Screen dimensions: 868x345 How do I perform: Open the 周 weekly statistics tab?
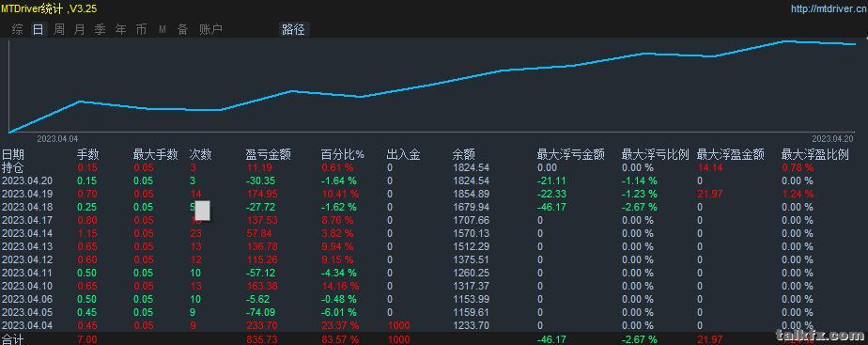tap(58, 29)
